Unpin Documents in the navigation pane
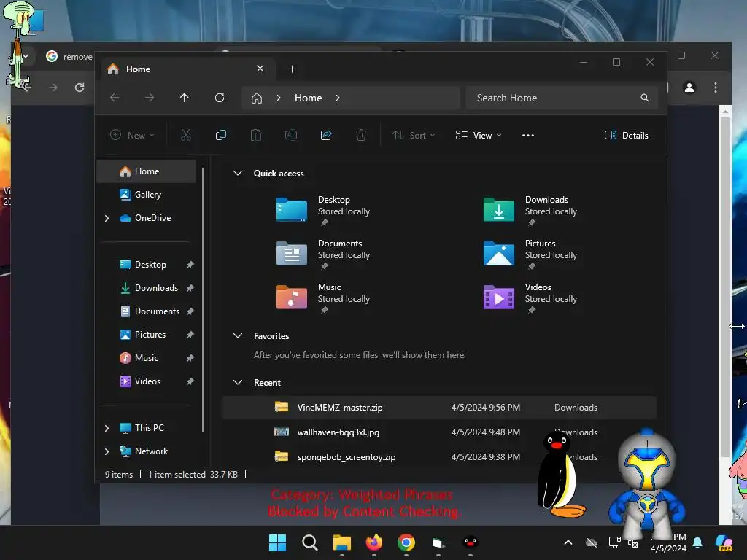This screenshot has height=560, width=747. (190, 311)
